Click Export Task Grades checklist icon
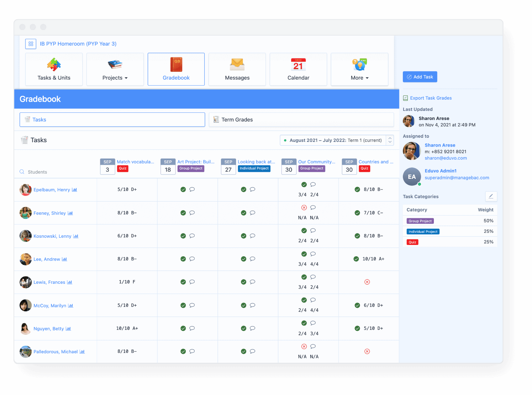This screenshot has width=532, height=395. pyautogui.click(x=405, y=98)
